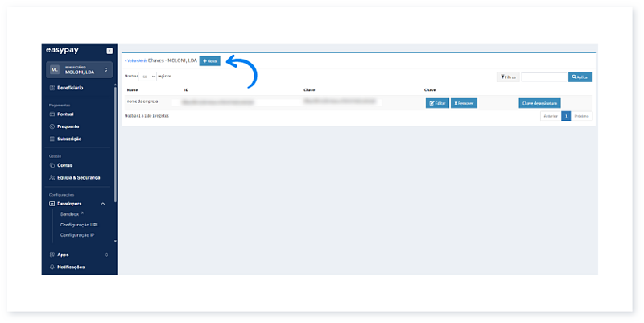This screenshot has height=323, width=644.
Task: Open Pontual payments in the sidebar
Action: point(65,114)
